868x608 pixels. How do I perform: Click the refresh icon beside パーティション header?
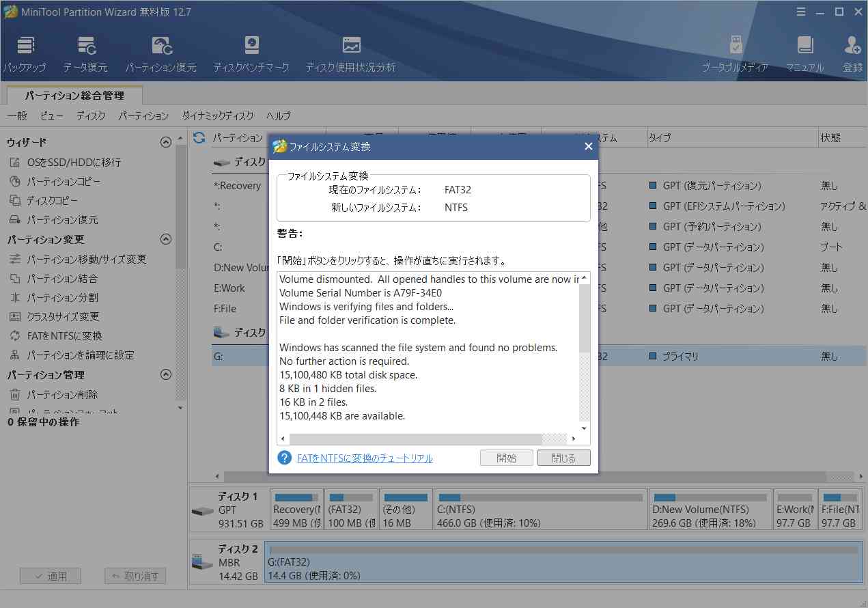coord(199,138)
